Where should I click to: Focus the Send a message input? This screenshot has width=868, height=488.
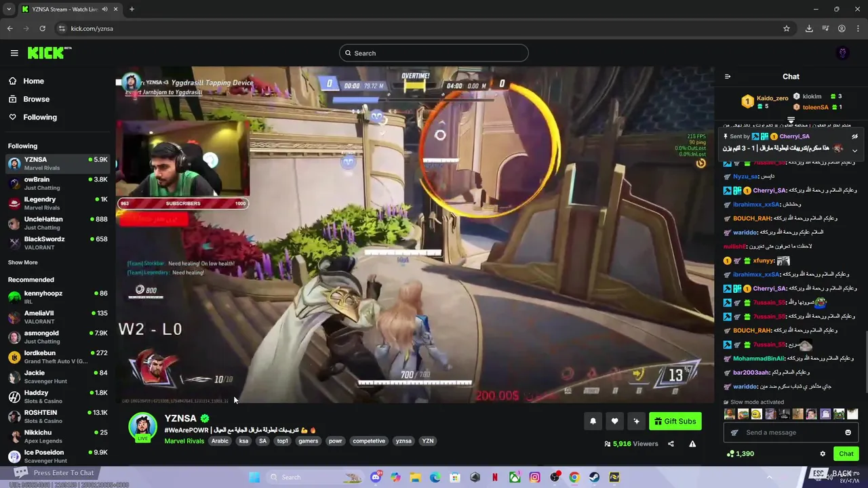pos(791,432)
